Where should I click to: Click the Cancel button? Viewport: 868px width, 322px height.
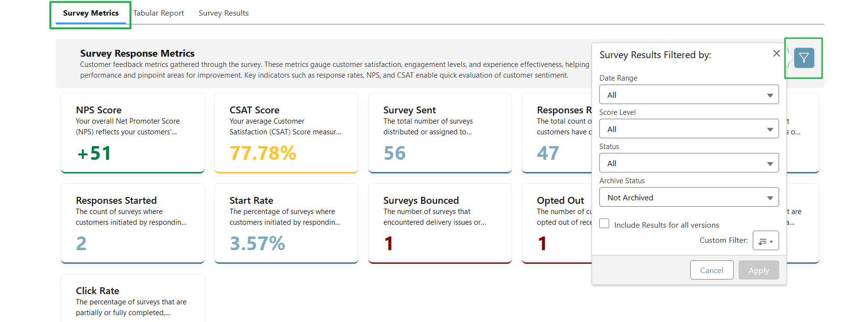click(711, 270)
